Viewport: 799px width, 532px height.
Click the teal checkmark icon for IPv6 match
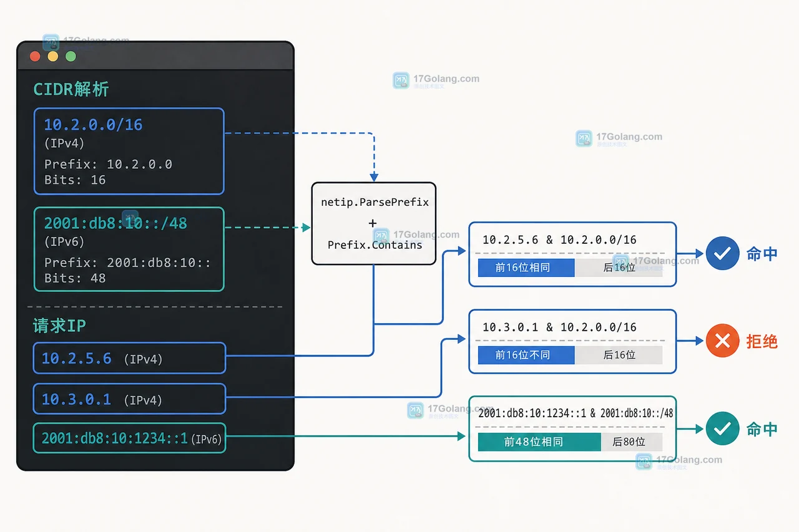point(722,428)
